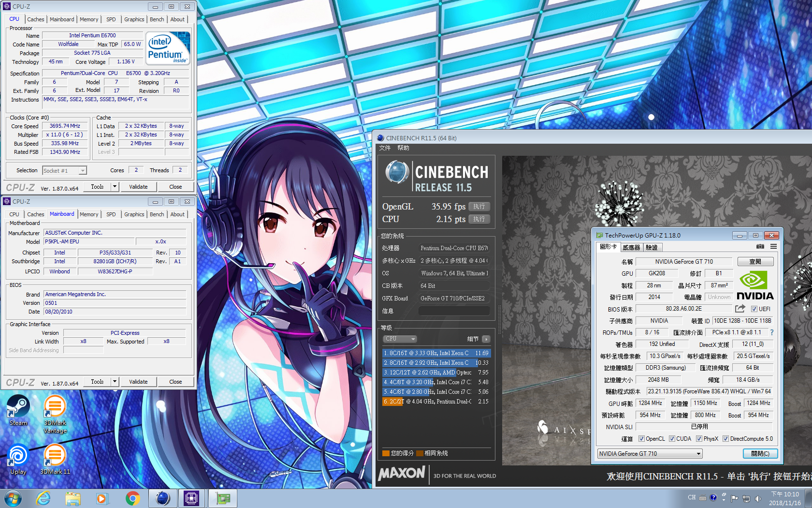Toggle the PhysX checkbox in GPU-Z
Image resolution: width=812 pixels, height=508 pixels.
click(x=699, y=439)
